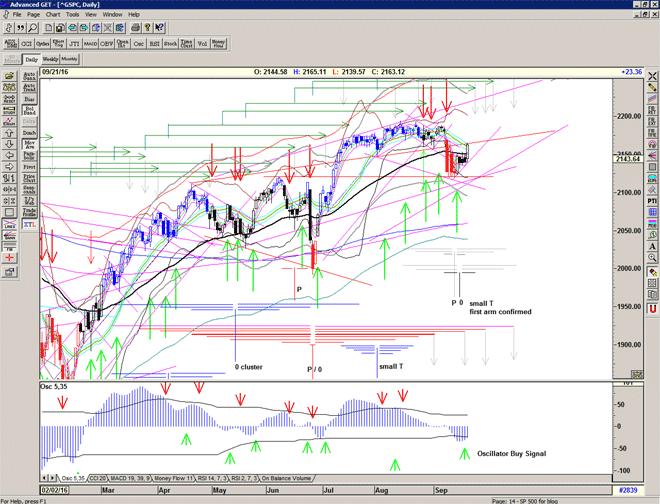Open the Chart menu
The width and height of the screenshot is (660, 504).
click(x=52, y=15)
